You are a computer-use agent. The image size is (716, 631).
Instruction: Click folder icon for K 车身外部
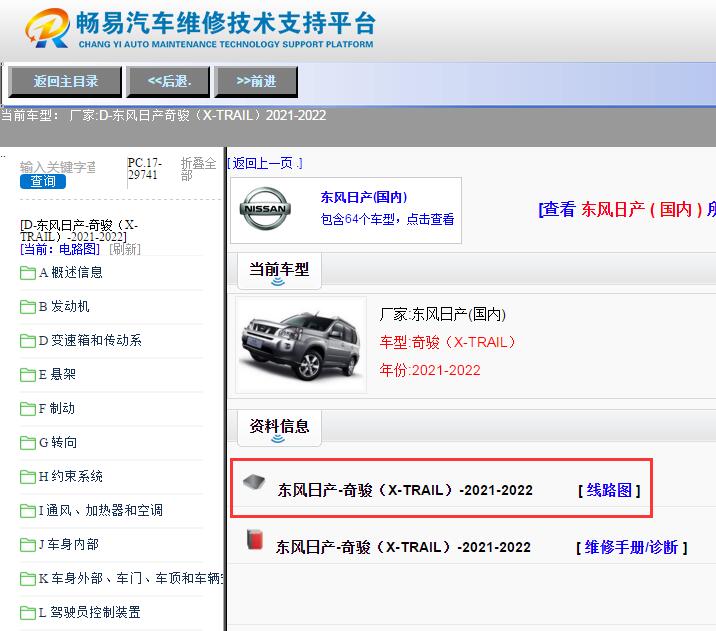click(x=28, y=578)
